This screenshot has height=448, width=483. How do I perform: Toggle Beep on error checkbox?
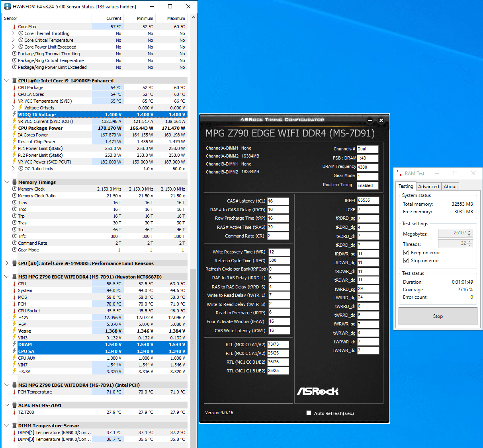(406, 253)
